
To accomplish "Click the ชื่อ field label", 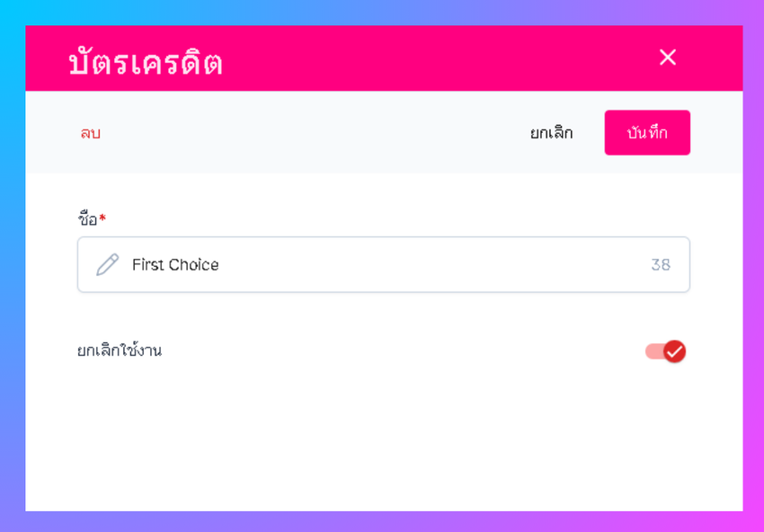I will [x=87, y=218].
